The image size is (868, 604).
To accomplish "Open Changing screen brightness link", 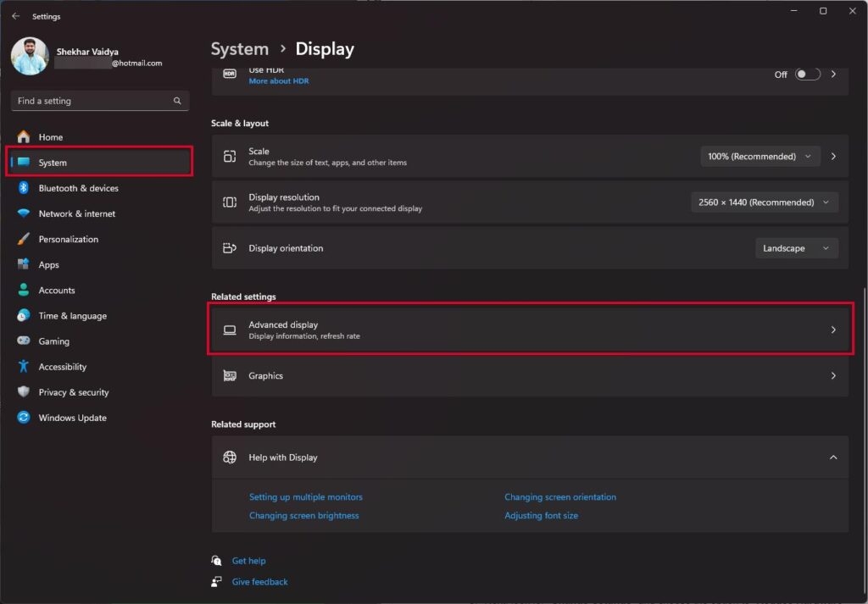I will 304,515.
